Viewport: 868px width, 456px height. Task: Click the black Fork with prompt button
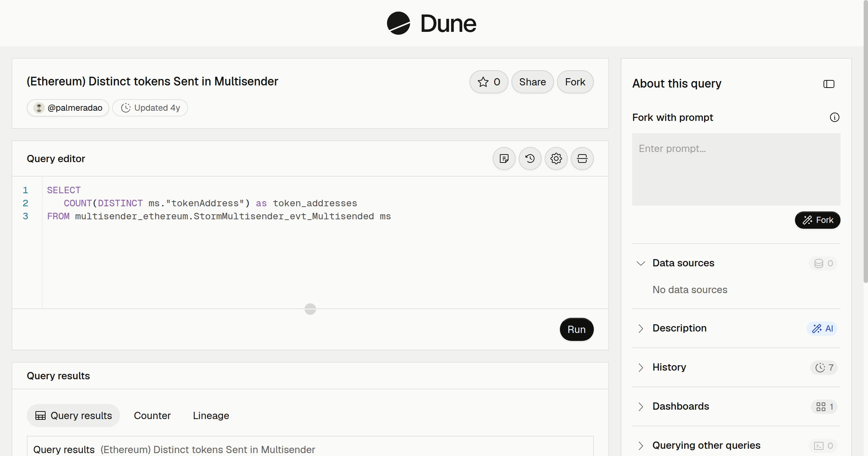click(817, 220)
